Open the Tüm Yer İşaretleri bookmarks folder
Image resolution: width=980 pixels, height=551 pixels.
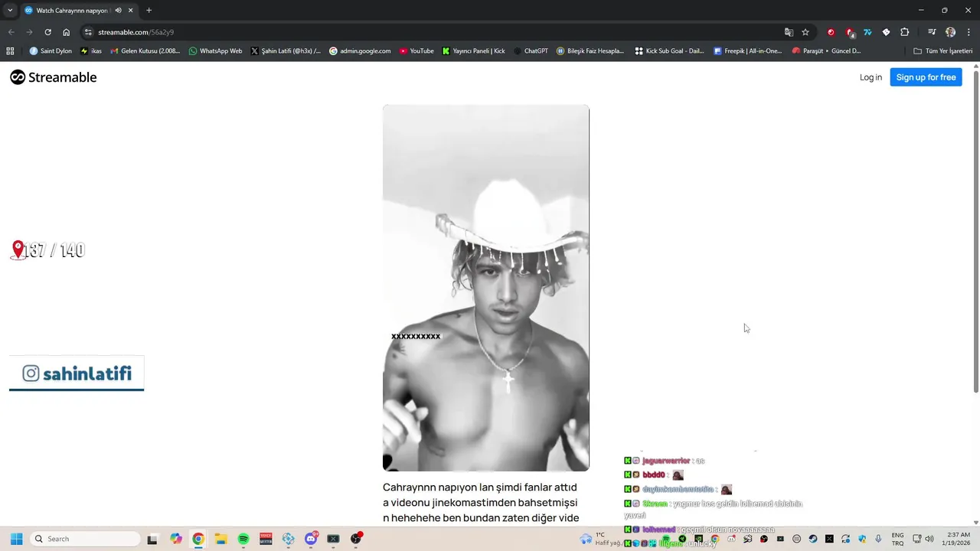[x=942, y=51]
